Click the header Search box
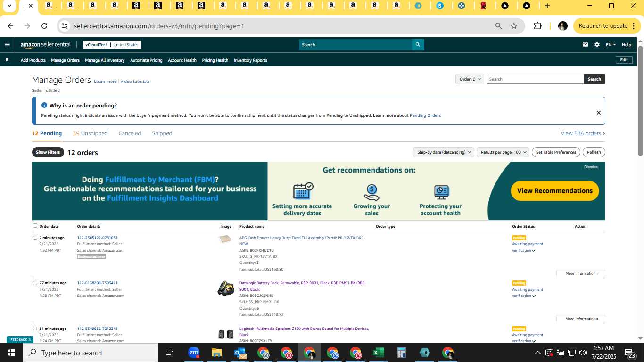 pyautogui.click(x=355, y=45)
